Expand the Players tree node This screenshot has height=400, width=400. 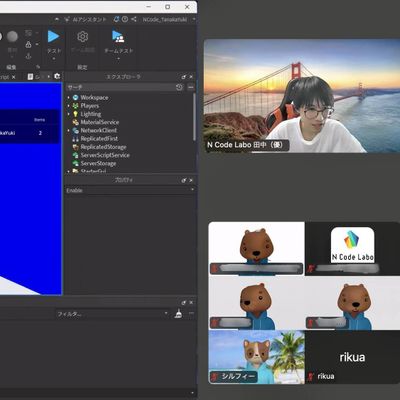[69, 106]
